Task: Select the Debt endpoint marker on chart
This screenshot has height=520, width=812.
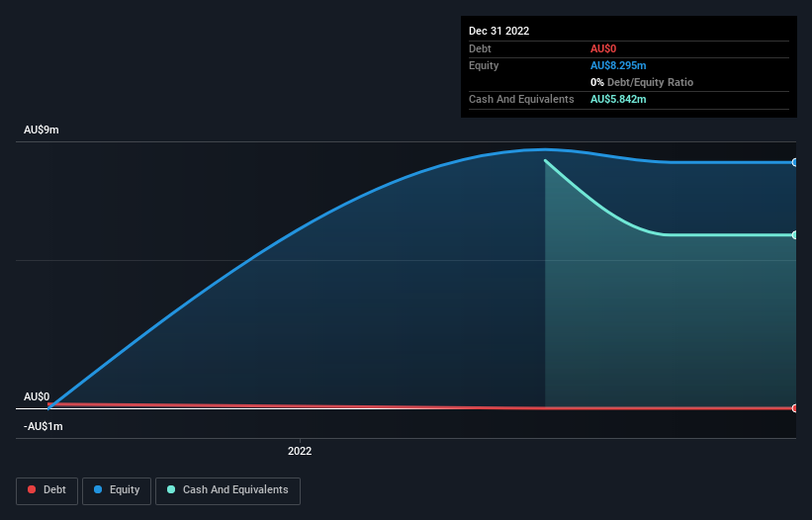Action: [794, 408]
